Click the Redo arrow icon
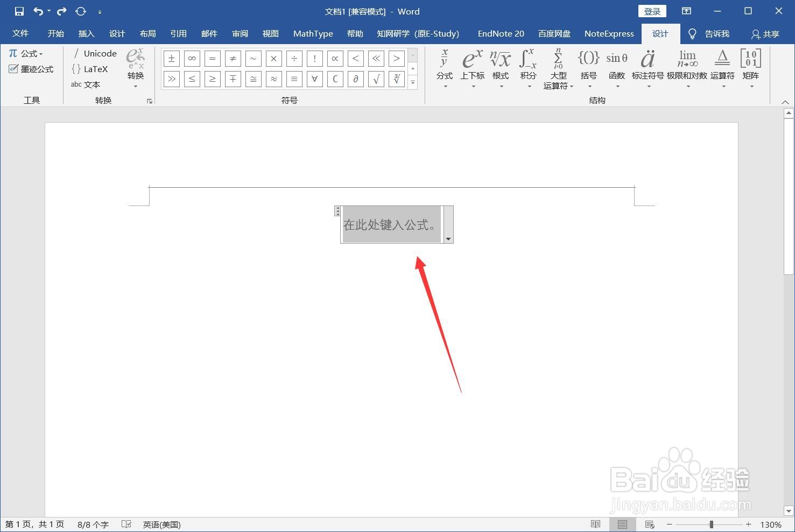This screenshot has width=795, height=532. (x=62, y=11)
